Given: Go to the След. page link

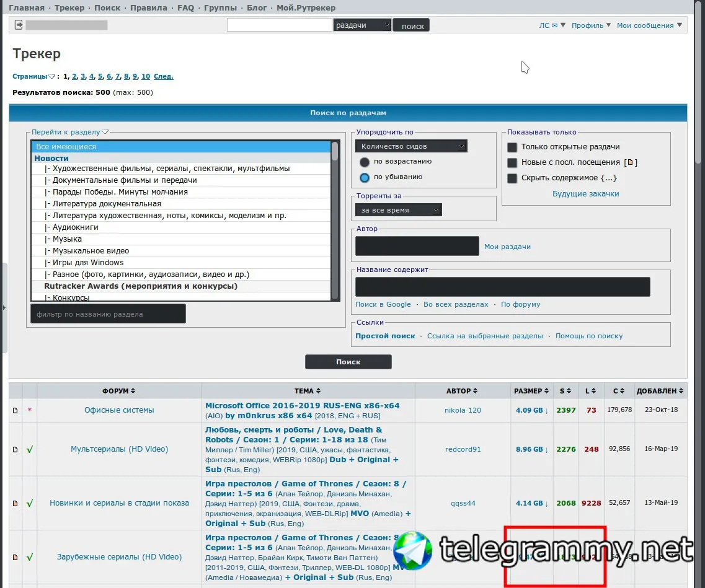Looking at the screenshot, I should click(x=163, y=76).
